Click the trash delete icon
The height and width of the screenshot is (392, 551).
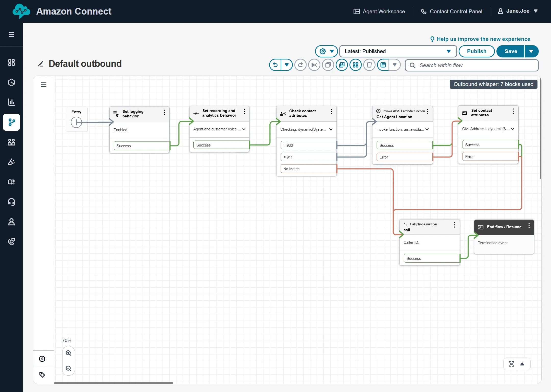pos(369,65)
